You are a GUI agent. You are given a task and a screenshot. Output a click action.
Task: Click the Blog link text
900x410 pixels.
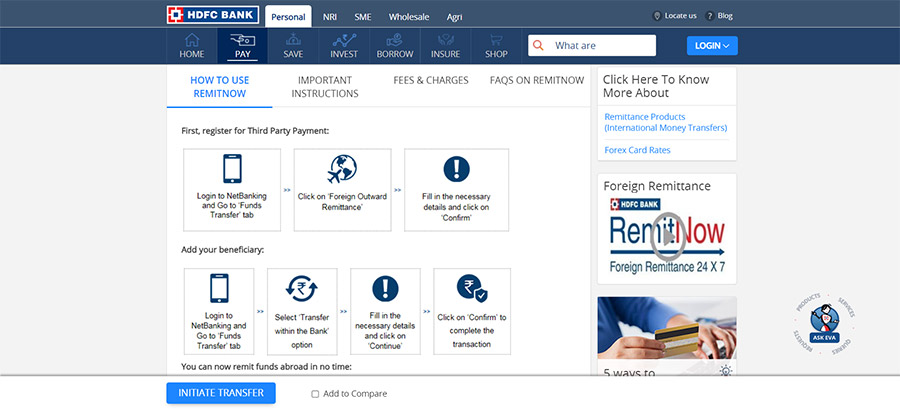coord(726,16)
